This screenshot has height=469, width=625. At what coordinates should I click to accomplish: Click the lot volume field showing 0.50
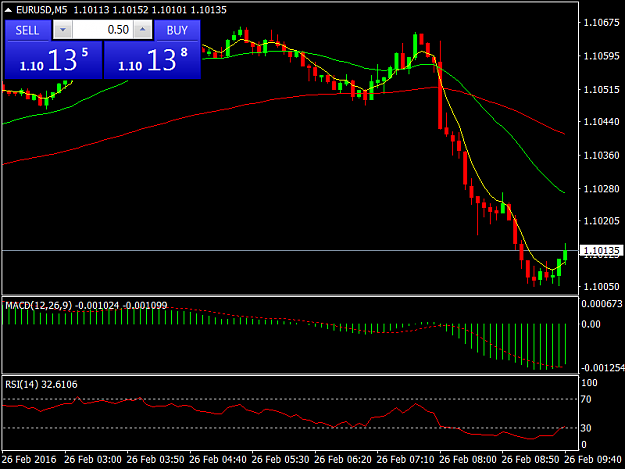point(102,30)
